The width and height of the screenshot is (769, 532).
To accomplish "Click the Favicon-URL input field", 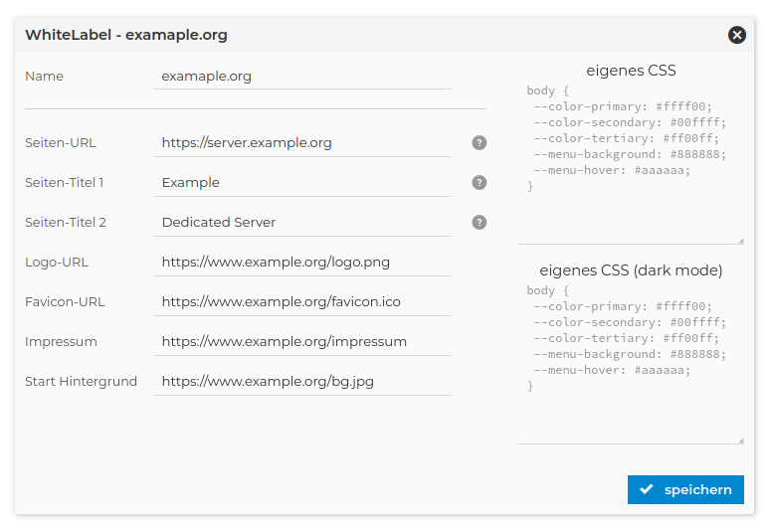I will pyautogui.click(x=301, y=301).
